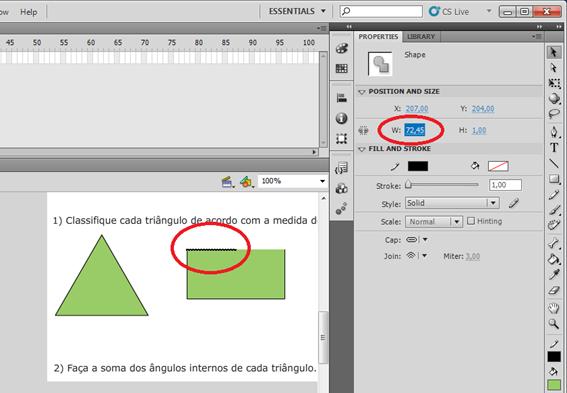Select the Deco tool
The height and width of the screenshot is (393, 567).
point(554,225)
